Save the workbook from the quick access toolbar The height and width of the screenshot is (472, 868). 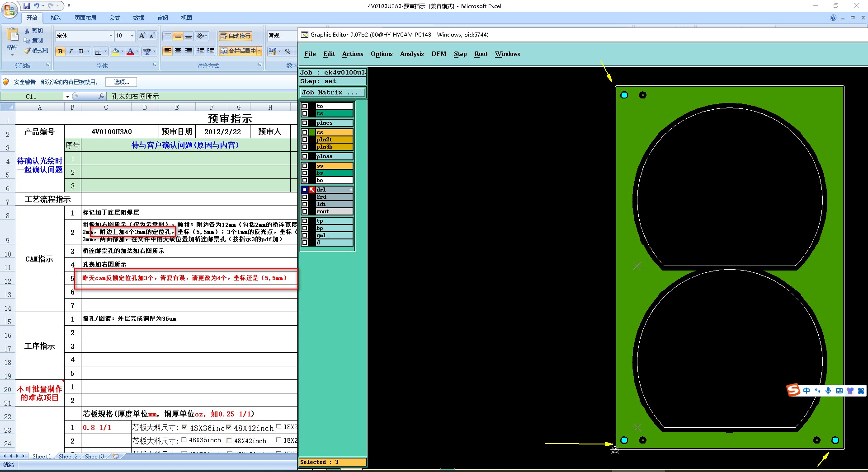(x=27, y=6)
